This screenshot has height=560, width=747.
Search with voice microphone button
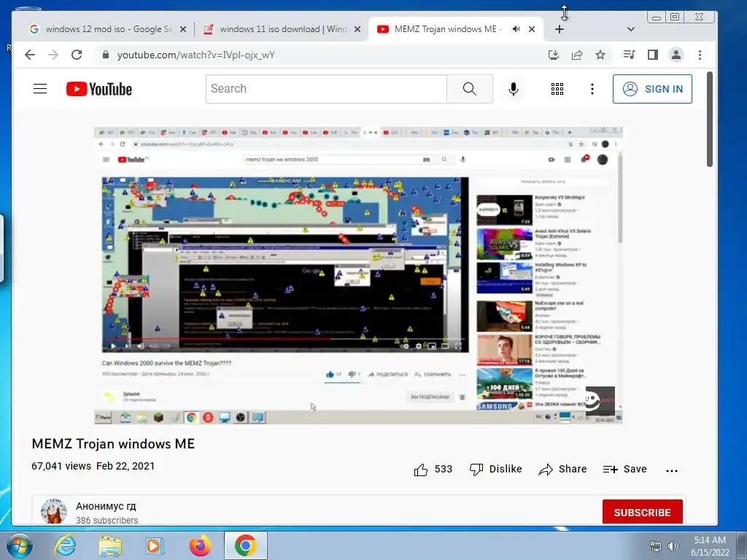(514, 89)
